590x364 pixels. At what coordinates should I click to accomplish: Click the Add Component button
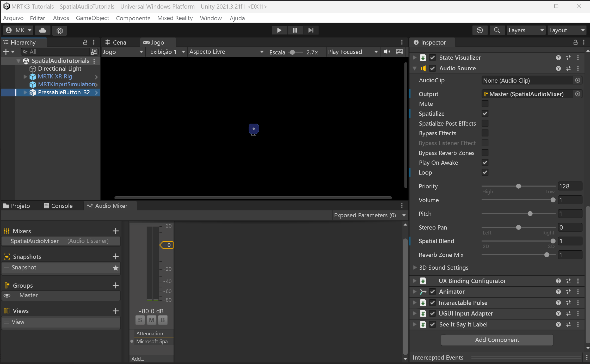(497, 340)
